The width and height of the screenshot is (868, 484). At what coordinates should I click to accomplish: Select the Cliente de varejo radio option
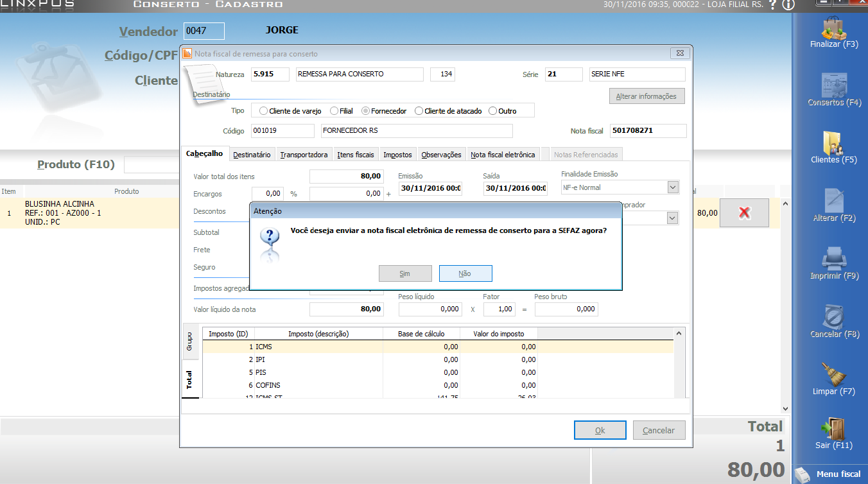263,111
